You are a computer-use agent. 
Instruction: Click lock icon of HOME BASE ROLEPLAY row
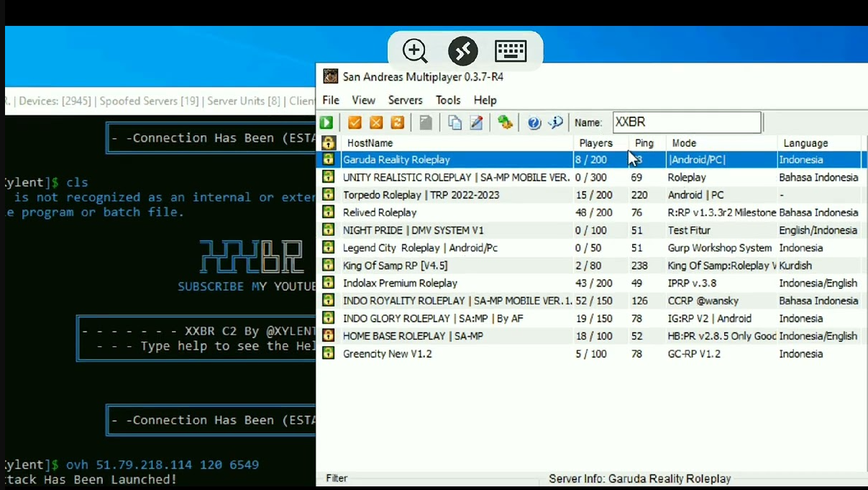[x=329, y=335]
